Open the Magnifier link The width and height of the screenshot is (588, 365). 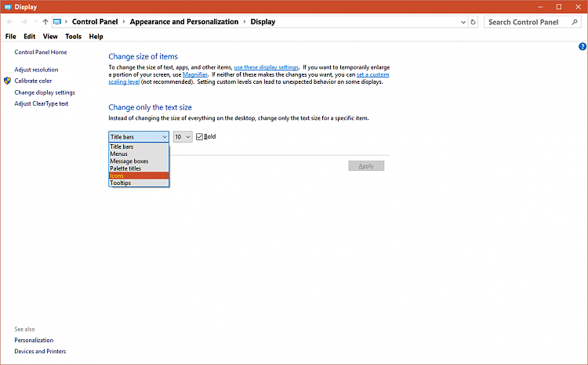click(x=195, y=74)
